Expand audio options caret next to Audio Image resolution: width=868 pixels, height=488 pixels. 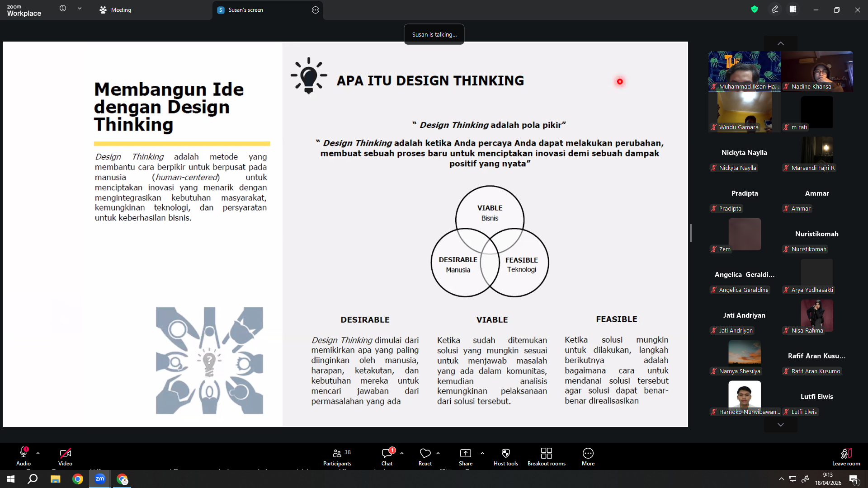click(x=38, y=453)
